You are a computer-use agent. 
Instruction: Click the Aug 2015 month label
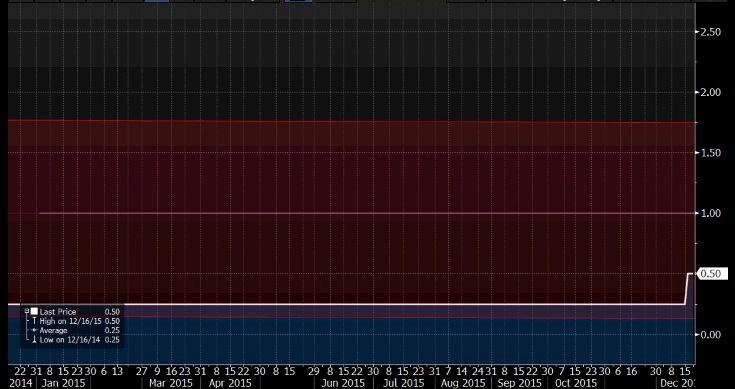click(462, 383)
